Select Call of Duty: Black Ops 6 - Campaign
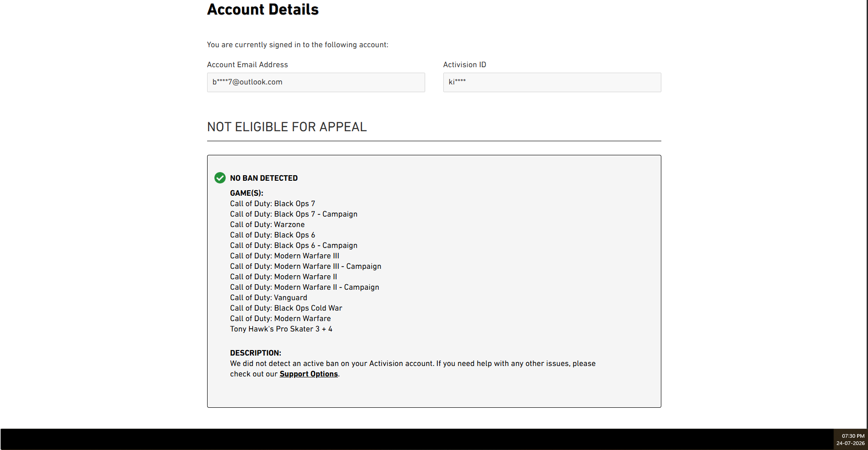Image resolution: width=868 pixels, height=450 pixels. 294,245
